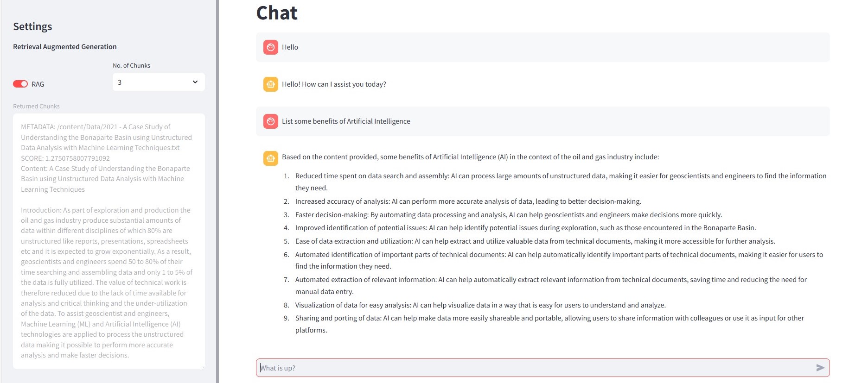Viewport: 868px width, 383px height.
Task: Click the RAG label next to the switch
Action: (38, 84)
